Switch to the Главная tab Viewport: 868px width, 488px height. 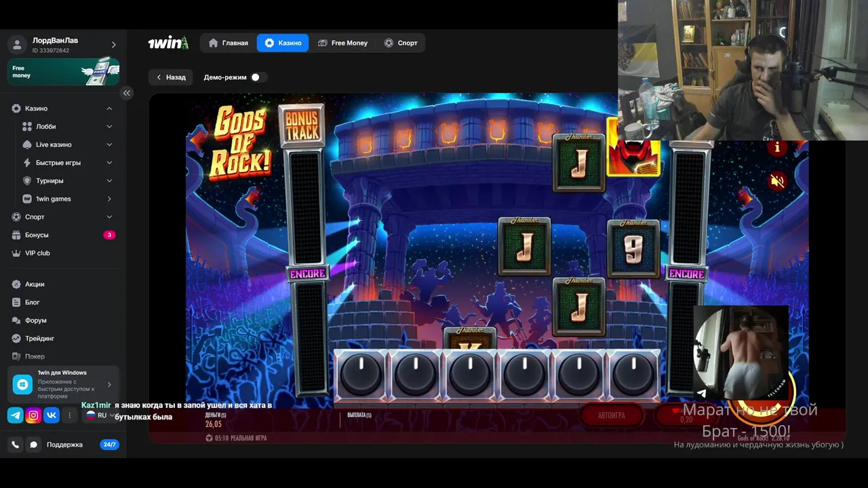229,43
